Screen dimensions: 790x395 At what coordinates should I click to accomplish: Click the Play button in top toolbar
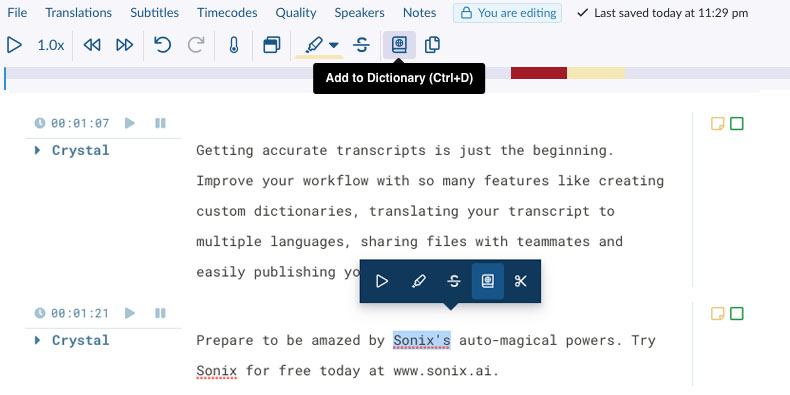(14, 45)
